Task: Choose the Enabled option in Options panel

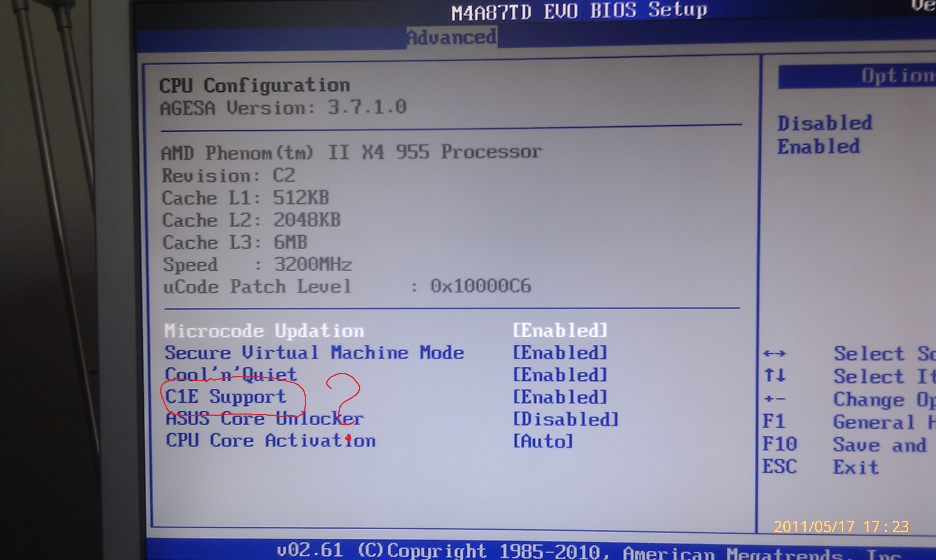Action: point(819,146)
